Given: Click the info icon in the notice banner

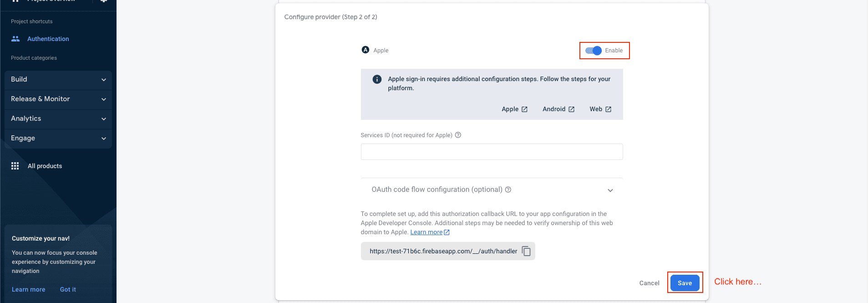Looking at the screenshot, I should tap(377, 79).
